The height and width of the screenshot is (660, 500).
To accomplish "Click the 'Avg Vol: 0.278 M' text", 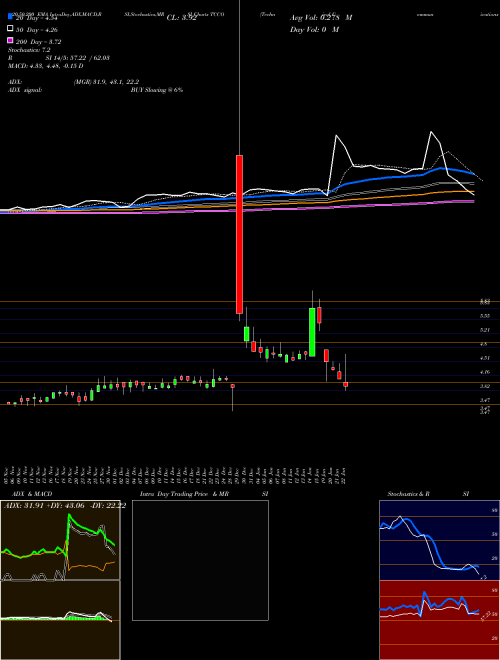I will [321, 18].
